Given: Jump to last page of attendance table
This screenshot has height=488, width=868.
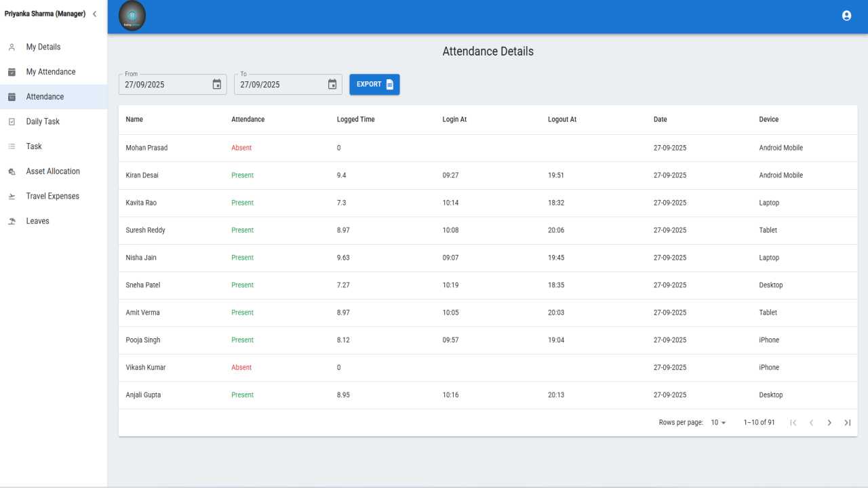Looking at the screenshot, I should (848, 423).
